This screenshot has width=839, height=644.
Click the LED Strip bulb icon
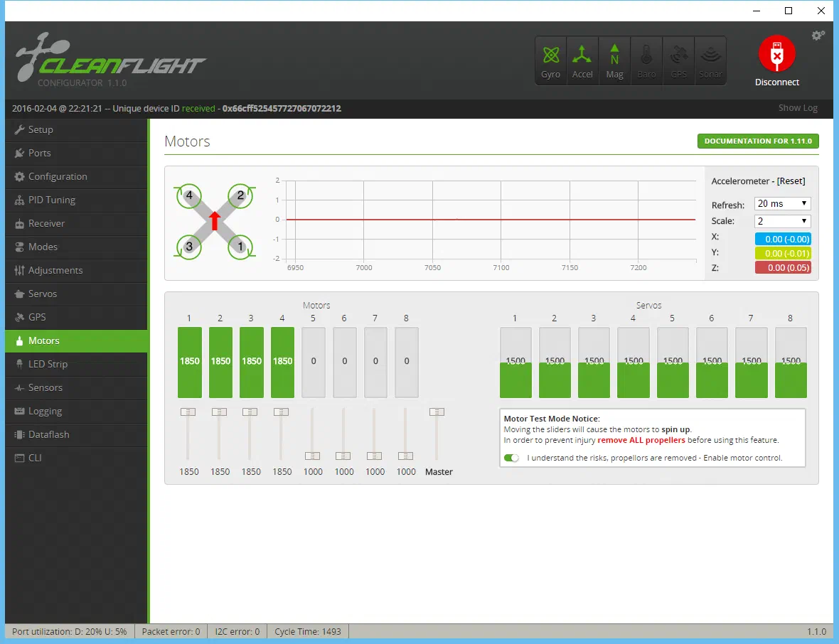[20, 364]
